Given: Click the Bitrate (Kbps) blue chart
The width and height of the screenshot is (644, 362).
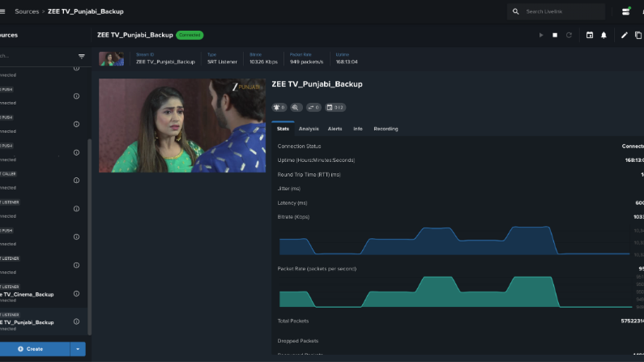Looking at the screenshot, I should (x=454, y=240).
